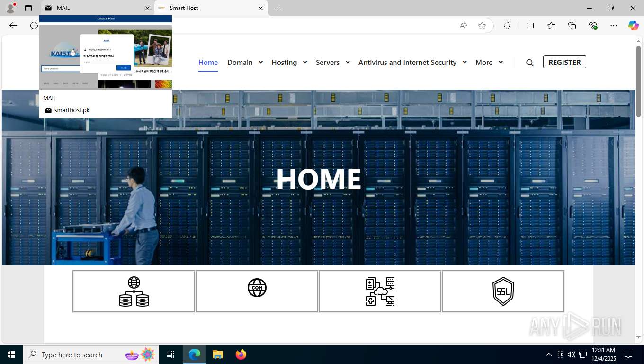Click the hosting database network icon card

point(134,291)
